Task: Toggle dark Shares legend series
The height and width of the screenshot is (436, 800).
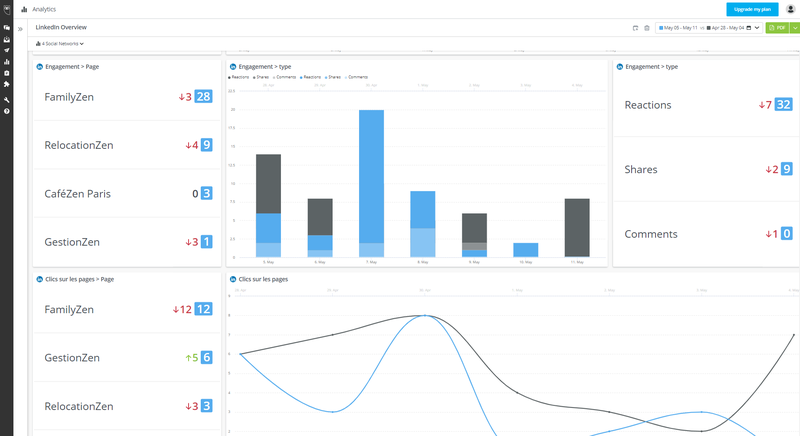Action: pyautogui.click(x=261, y=77)
